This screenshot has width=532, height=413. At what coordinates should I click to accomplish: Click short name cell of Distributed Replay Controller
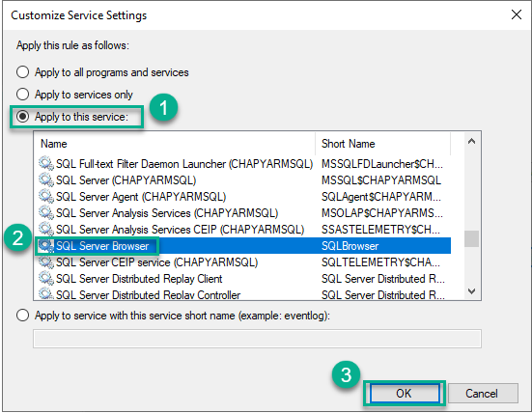pyautogui.click(x=383, y=294)
